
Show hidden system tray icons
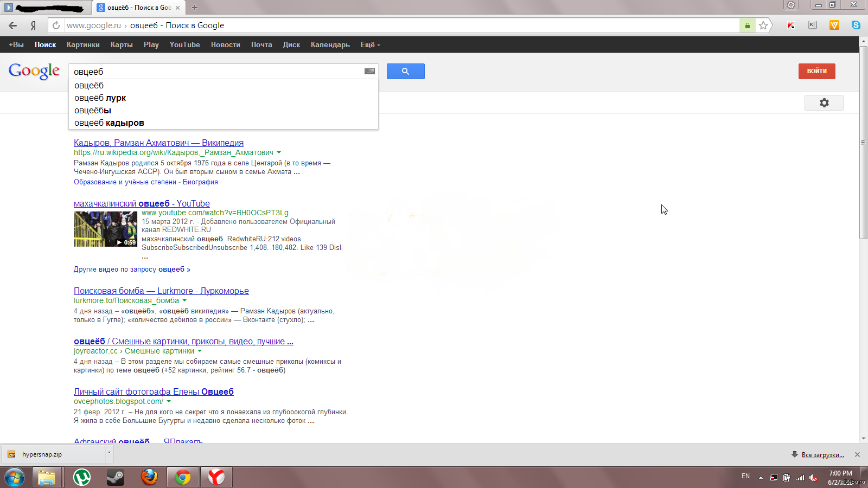click(x=761, y=478)
